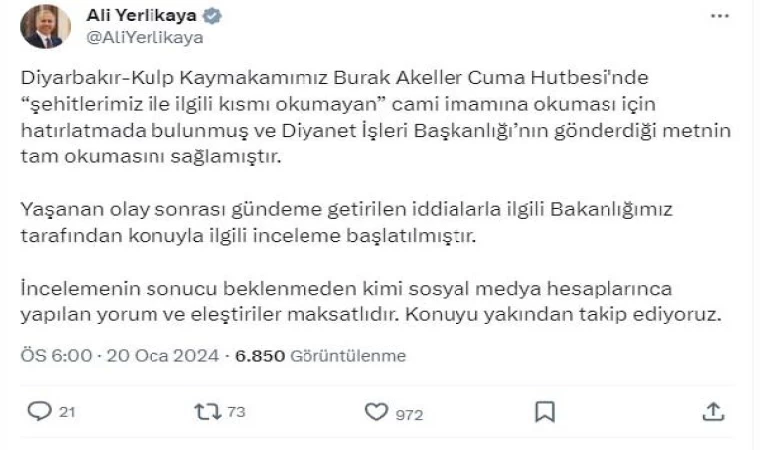Like the tweet with the heart icon
This screenshot has height=450, width=760.
tap(376, 412)
